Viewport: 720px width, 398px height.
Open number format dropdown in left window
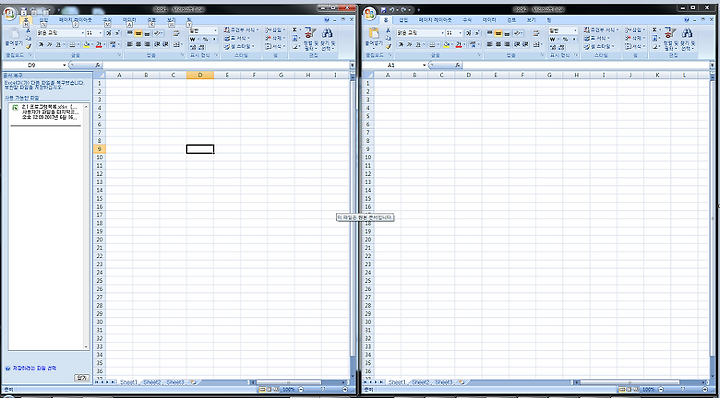click(x=215, y=30)
